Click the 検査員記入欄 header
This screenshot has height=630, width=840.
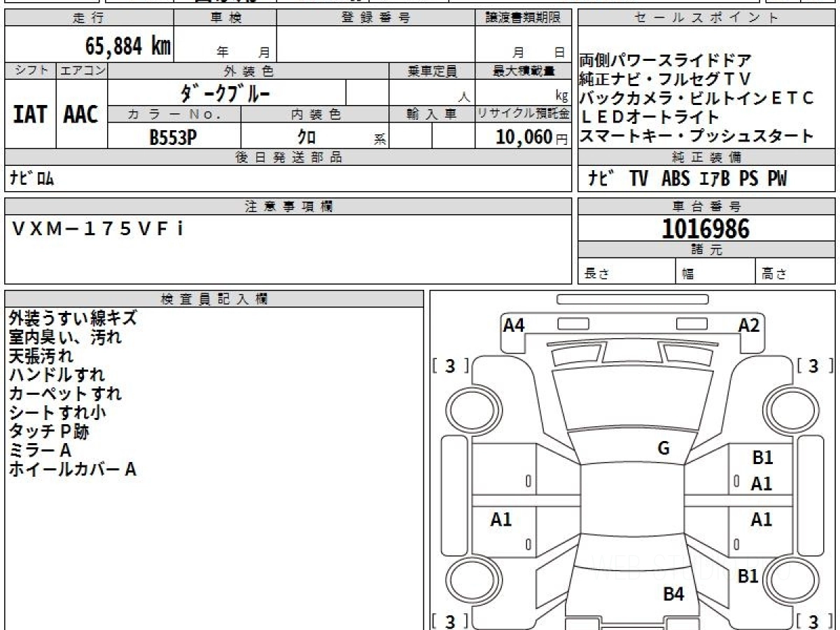point(214,299)
